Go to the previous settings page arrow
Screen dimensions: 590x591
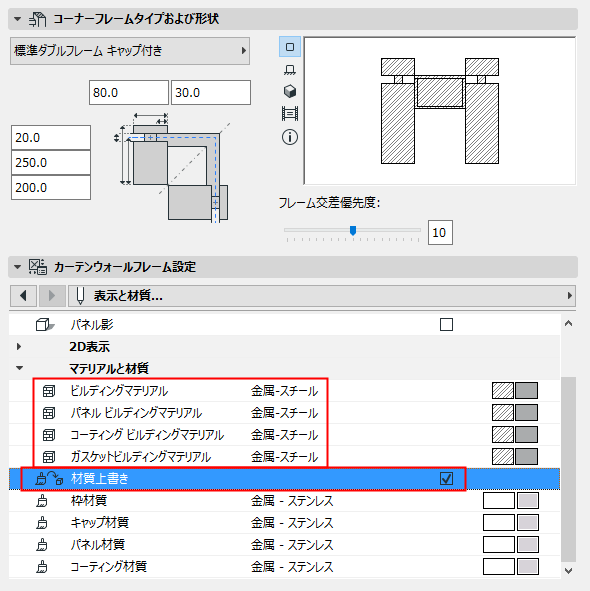click(x=23, y=296)
